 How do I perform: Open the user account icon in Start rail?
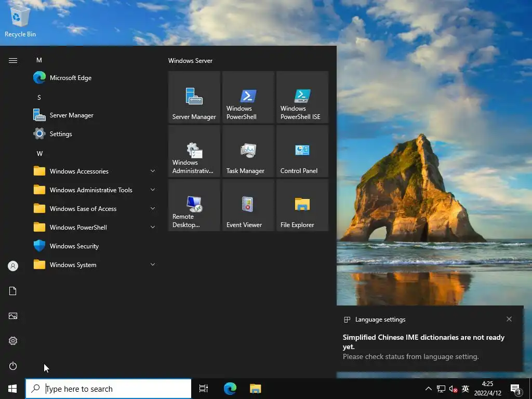(13, 266)
